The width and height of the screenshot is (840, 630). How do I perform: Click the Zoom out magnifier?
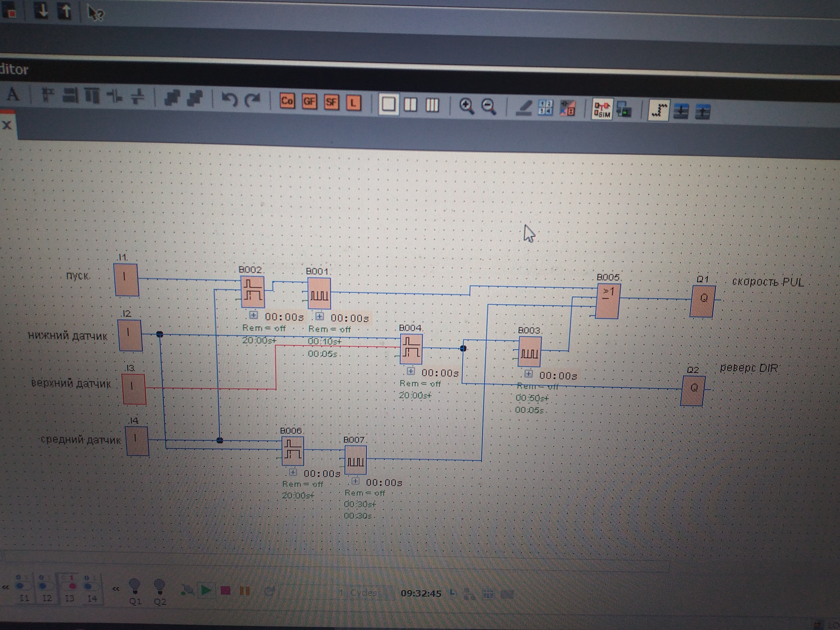(489, 107)
